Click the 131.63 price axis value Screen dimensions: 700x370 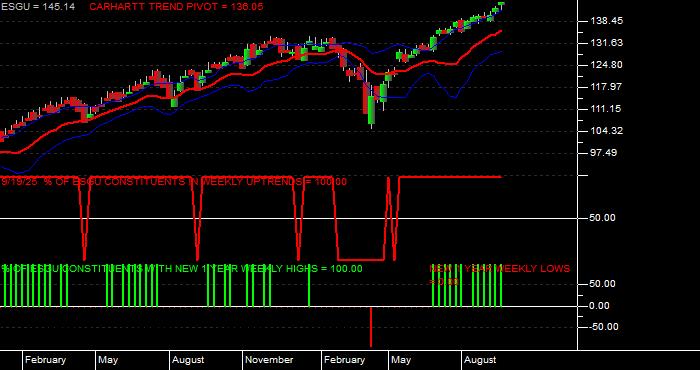(606, 43)
